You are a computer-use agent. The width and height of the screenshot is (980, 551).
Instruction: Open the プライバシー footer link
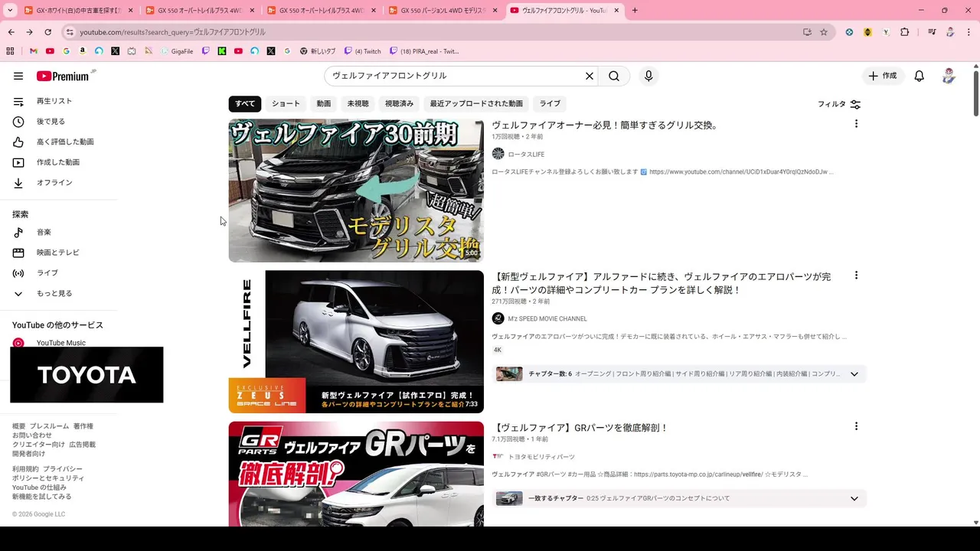pyautogui.click(x=63, y=469)
